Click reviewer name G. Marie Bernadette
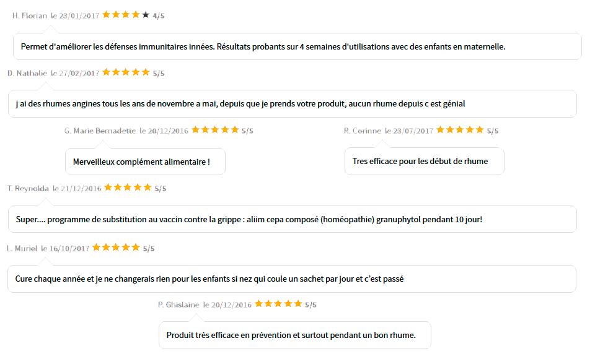595x364 pixels. 100,131
